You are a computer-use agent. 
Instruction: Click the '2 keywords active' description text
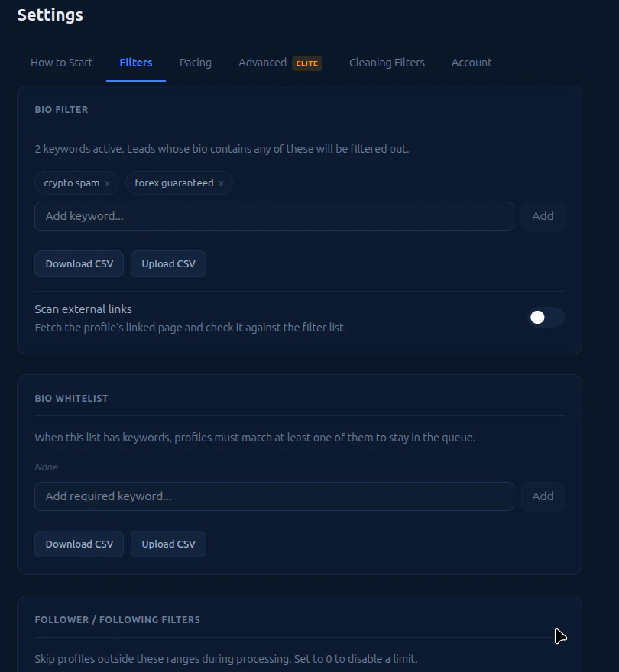[222, 149]
